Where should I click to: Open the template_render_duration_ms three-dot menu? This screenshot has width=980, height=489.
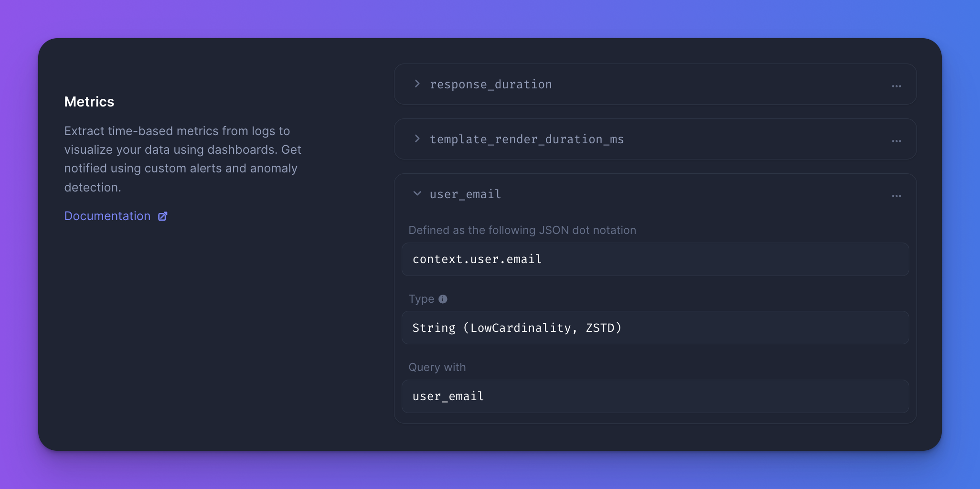coord(896,141)
